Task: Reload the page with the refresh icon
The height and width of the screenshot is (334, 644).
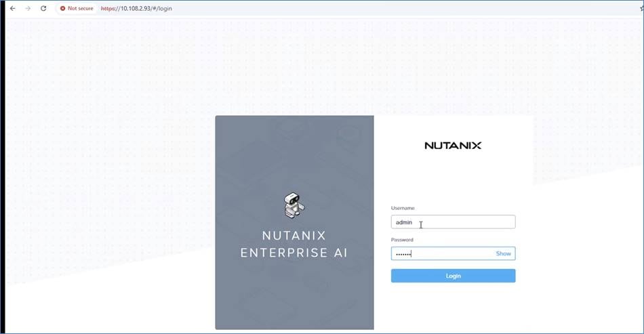Action: pyautogui.click(x=43, y=8)
